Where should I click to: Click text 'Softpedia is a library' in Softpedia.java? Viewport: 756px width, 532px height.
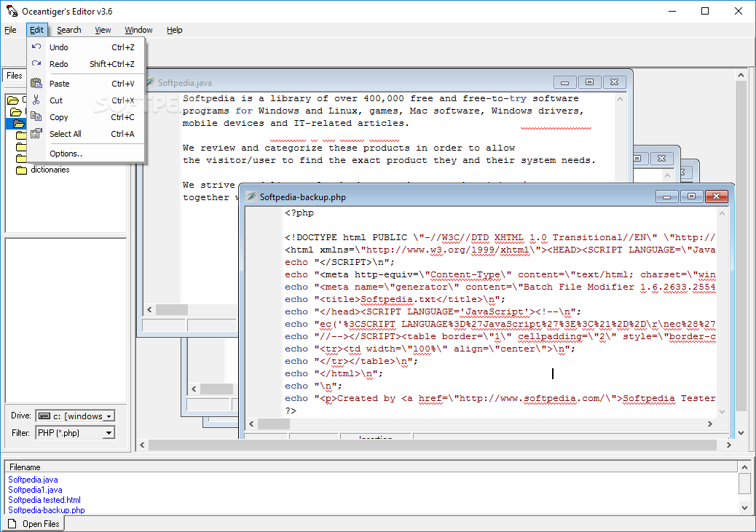(x=247, y=98)
